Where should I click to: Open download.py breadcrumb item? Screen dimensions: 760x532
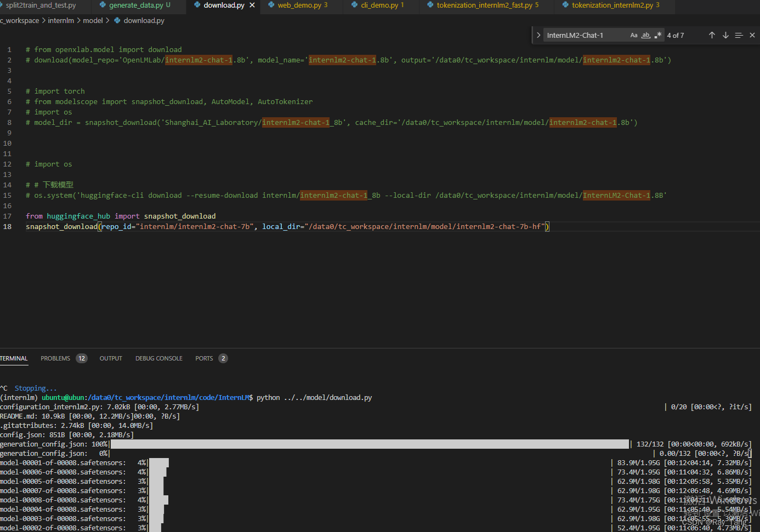click(x=144, y=21)
